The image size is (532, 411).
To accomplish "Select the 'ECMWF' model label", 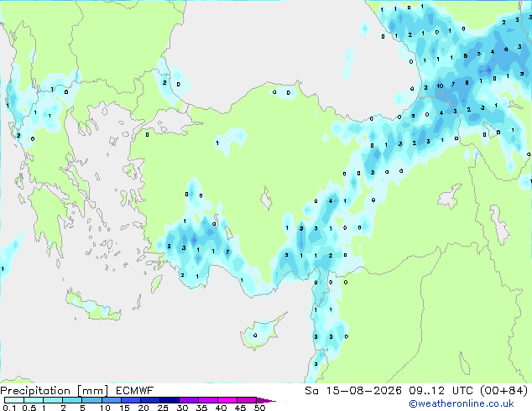I will coord(135,391).
